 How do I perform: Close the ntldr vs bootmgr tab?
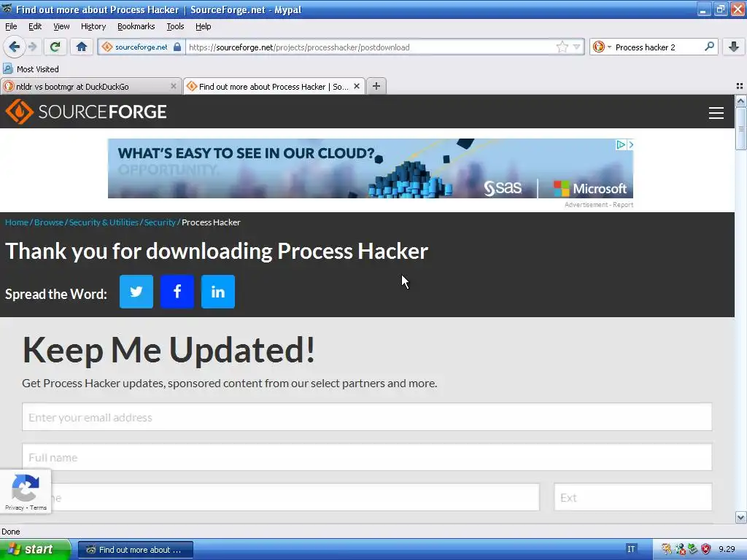tap(174, 86)
